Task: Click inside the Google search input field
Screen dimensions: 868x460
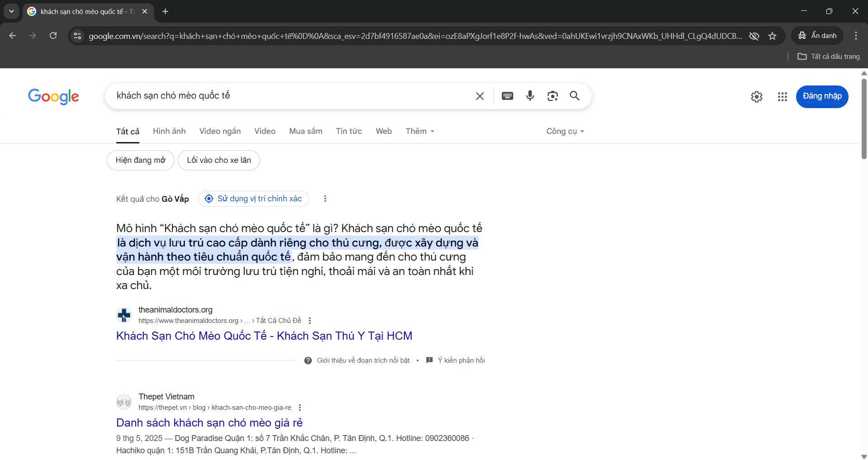Action: click(x=289, y=96)
